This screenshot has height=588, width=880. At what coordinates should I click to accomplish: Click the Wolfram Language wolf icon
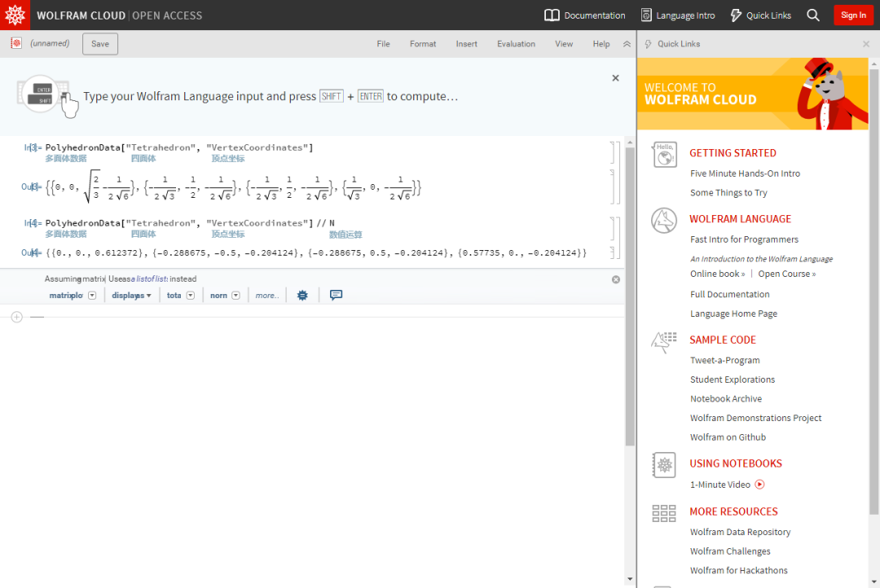(664, 221)
